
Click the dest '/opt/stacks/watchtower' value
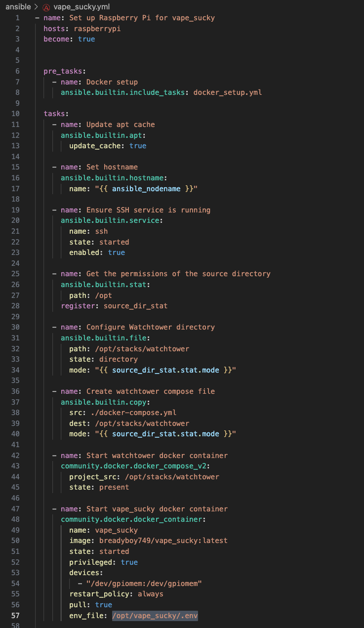coord(142,423)
